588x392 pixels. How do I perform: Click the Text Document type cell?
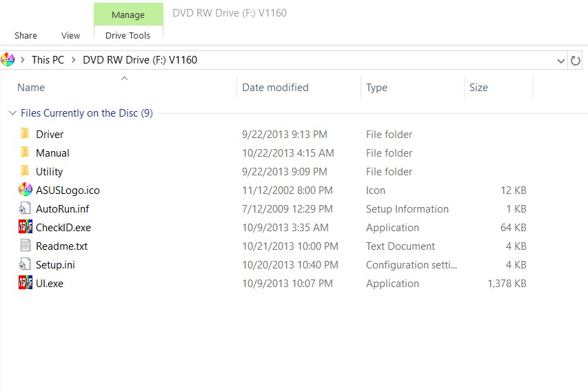point(400,246)
